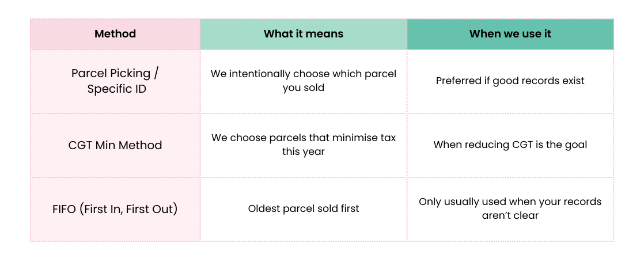Click the text line 'this year'
644x258 pixels.
304,152
